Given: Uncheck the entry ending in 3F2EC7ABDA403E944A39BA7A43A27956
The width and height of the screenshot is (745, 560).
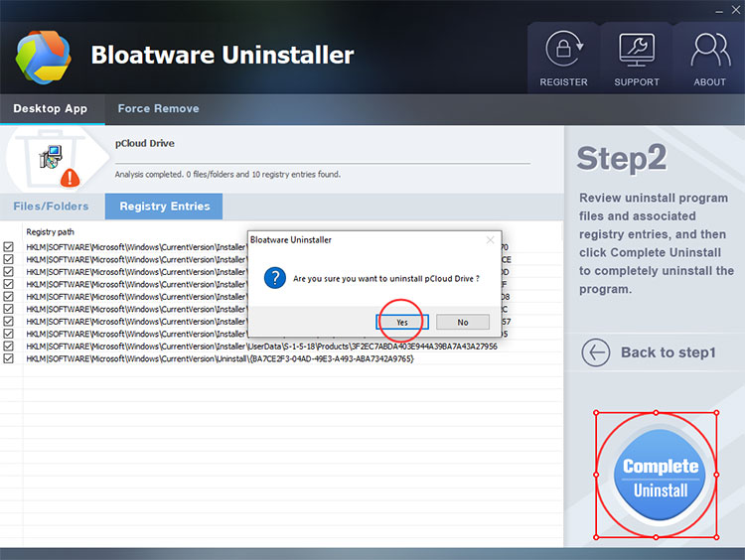Looking at the screenshot, I should pyautogui.click(x=9, y=346).
